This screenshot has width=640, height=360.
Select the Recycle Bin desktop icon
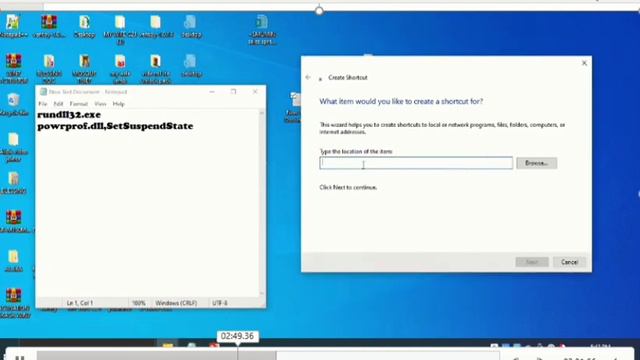point(13,104)
